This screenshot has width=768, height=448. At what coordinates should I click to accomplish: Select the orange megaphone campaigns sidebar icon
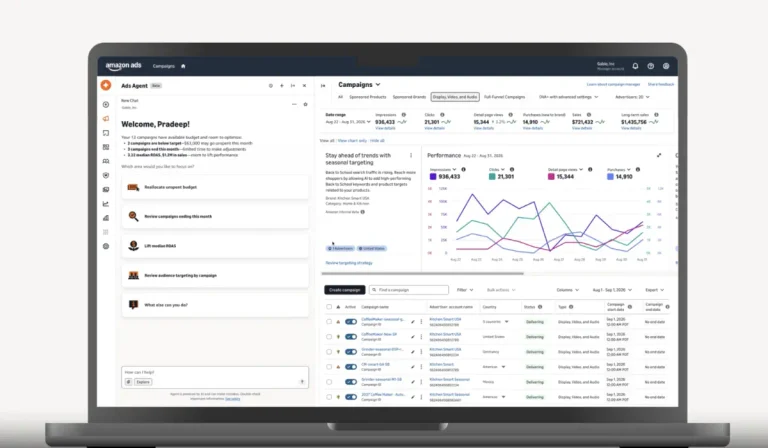tap(106, 118)
